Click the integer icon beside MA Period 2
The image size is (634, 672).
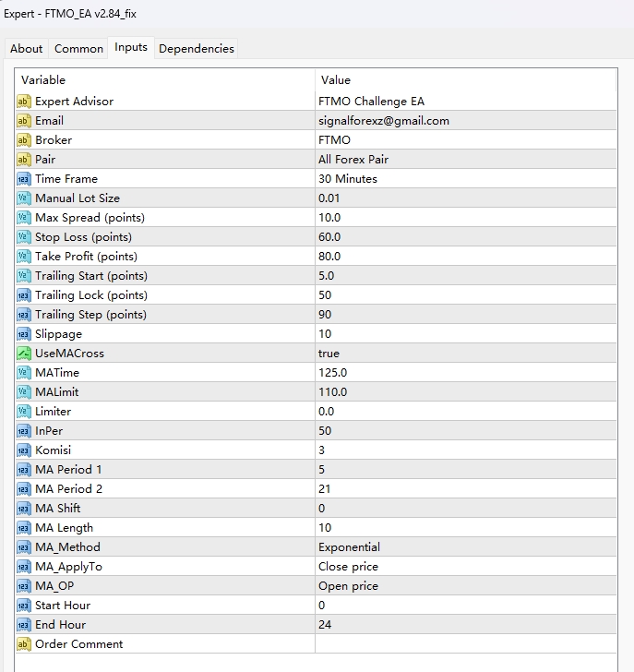[x=24, y=489]
